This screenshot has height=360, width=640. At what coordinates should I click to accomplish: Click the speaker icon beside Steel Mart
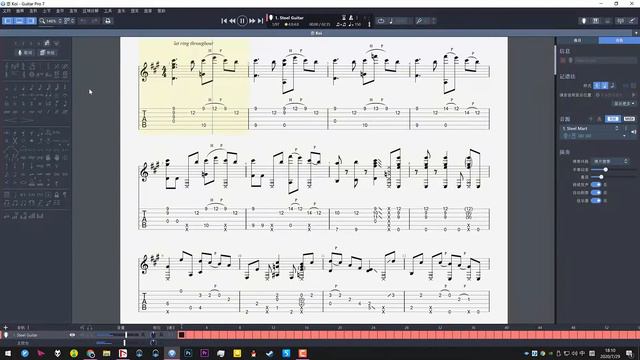click(633, 132)
